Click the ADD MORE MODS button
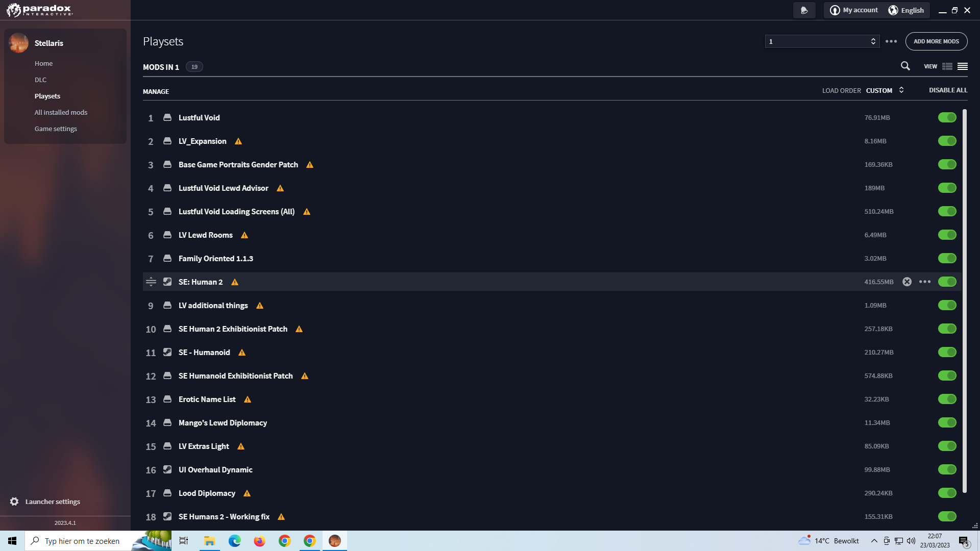This screenshot has width=980, height=551. 936,41
